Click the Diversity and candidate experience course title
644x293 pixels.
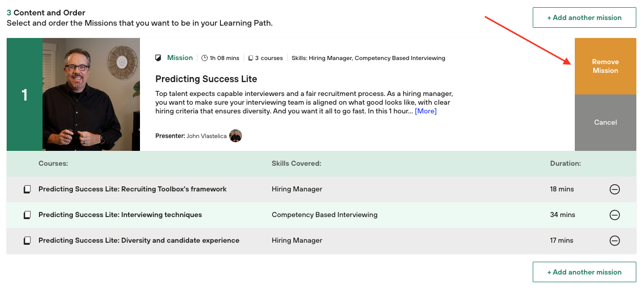pyautogui.click(x=138, y=241)
